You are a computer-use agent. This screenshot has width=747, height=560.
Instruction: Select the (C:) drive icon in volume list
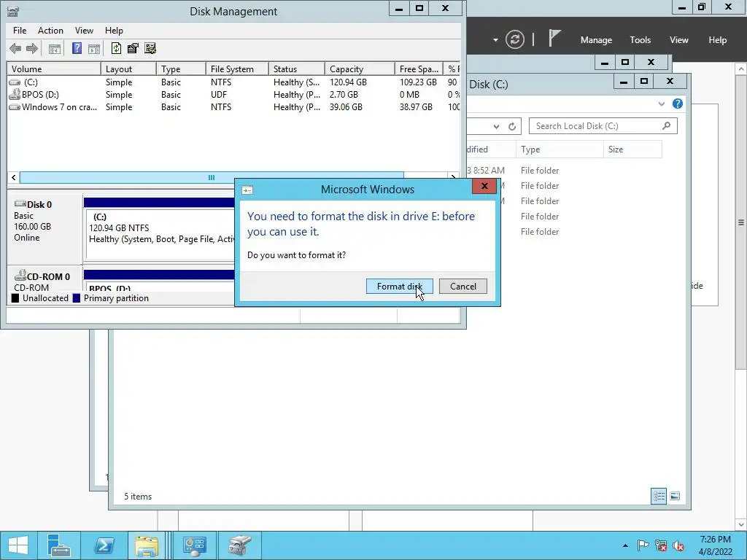tap(15, 82)
